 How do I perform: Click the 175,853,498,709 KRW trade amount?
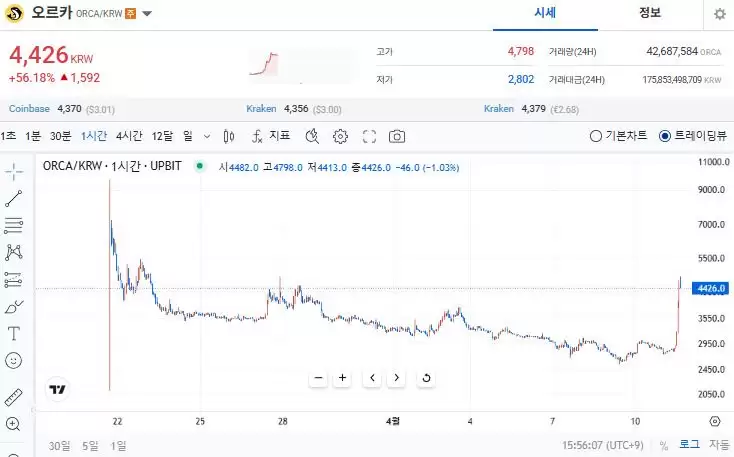tap(682, 80)
